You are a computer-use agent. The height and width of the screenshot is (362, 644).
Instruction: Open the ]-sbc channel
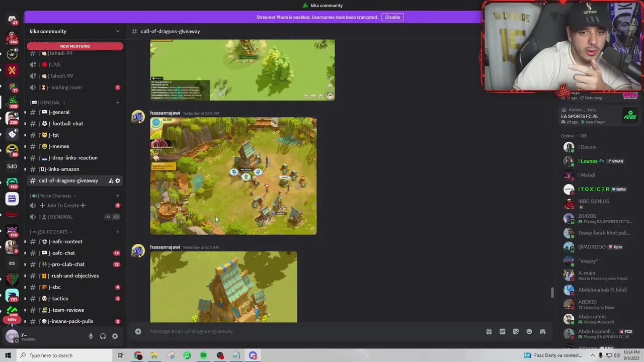point(74,287)
